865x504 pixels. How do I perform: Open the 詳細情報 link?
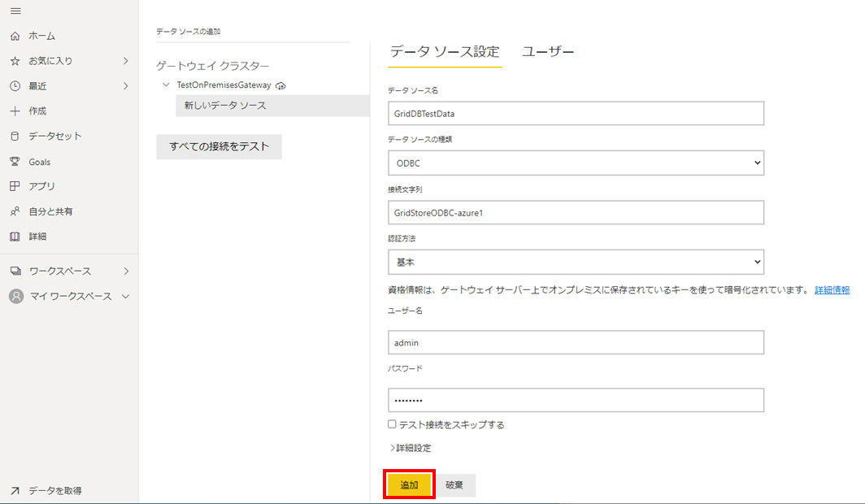coord(832,290)
